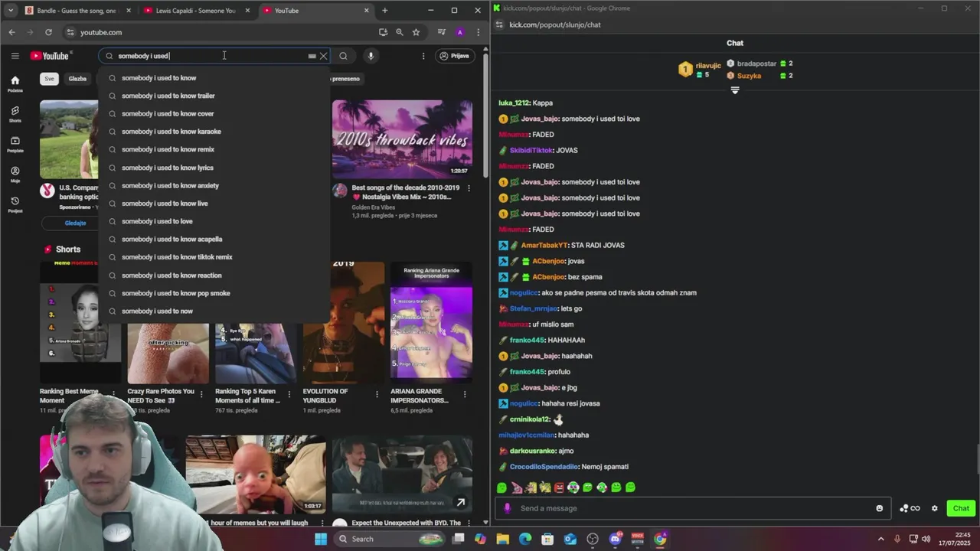Choose suggestion 'somebody i used to know lyrics'
This screenshot has height=551, width=980.
coord(214,168)
